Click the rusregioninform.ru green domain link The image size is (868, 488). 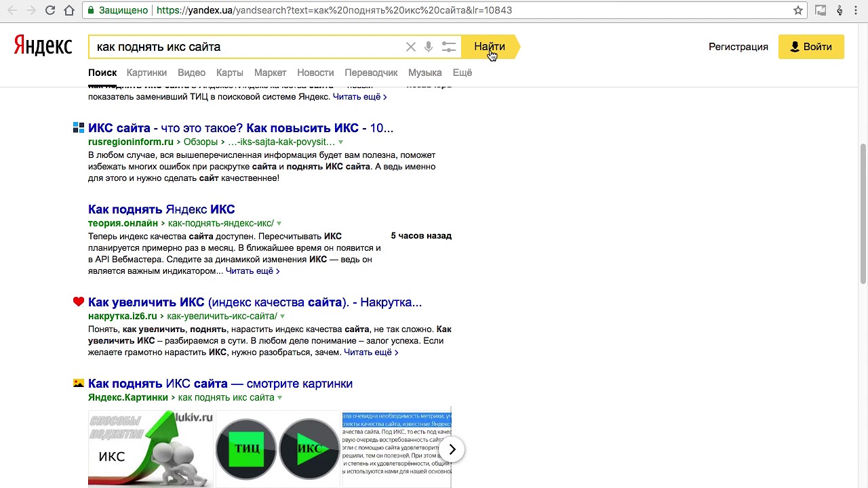[x=131, y=142]
